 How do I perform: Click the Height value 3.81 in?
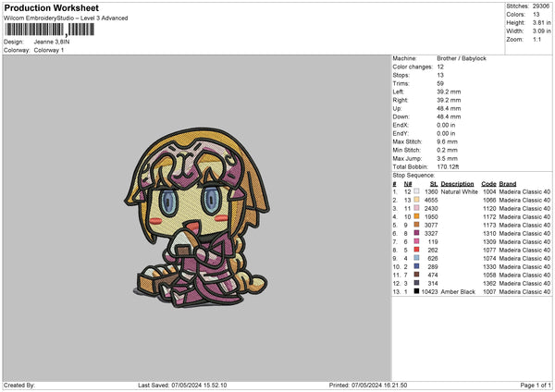[541, 22]
